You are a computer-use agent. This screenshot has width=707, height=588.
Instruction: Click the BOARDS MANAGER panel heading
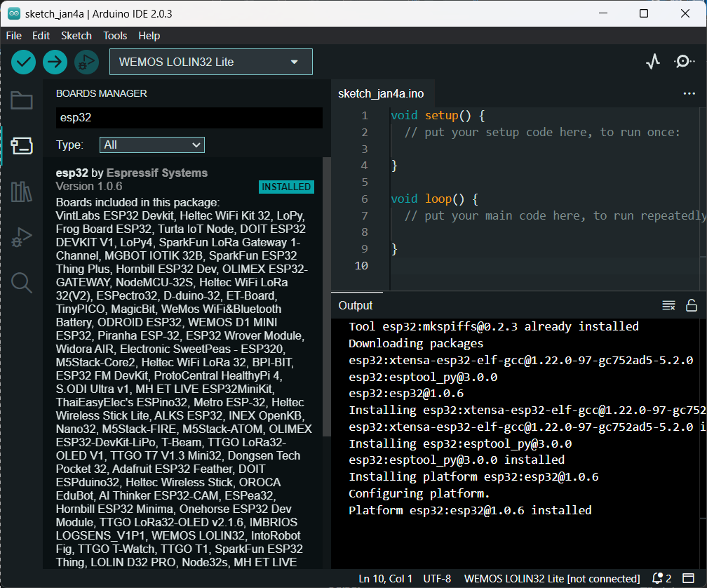[x=102, y=93]
